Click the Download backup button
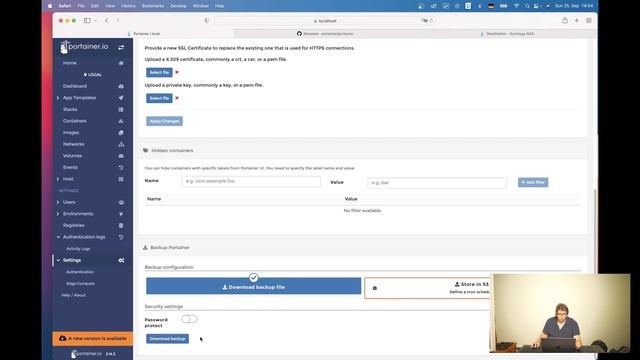Image resolution: width=640 pixels, height=360 pixels. click(167, 339)
